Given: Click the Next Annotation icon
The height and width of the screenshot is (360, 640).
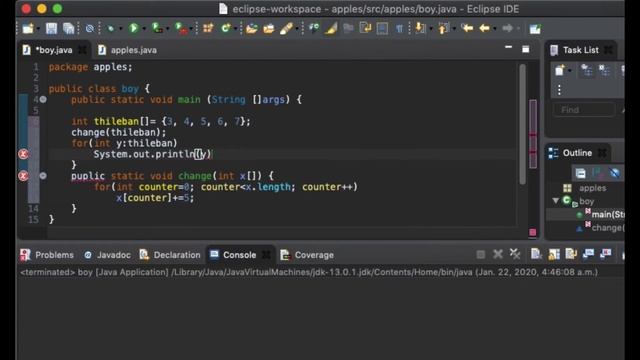Looking at the screenshot, I should (x=420, y=28).
